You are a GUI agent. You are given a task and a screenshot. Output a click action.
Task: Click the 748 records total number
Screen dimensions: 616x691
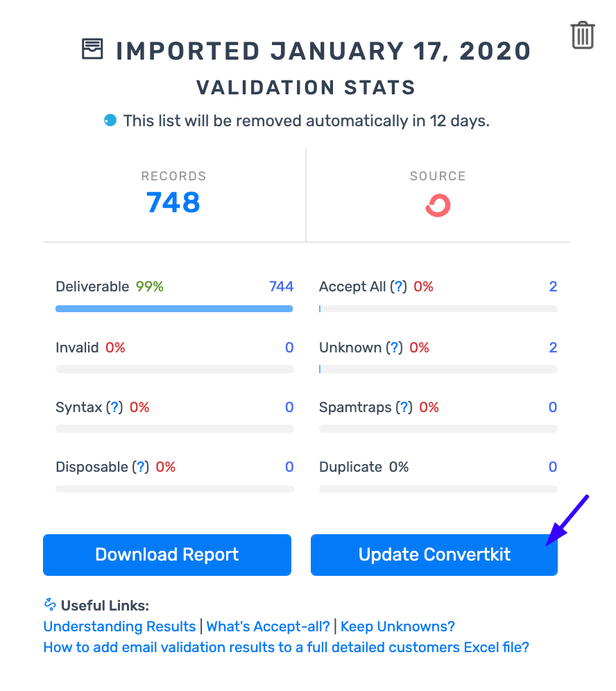173,203
